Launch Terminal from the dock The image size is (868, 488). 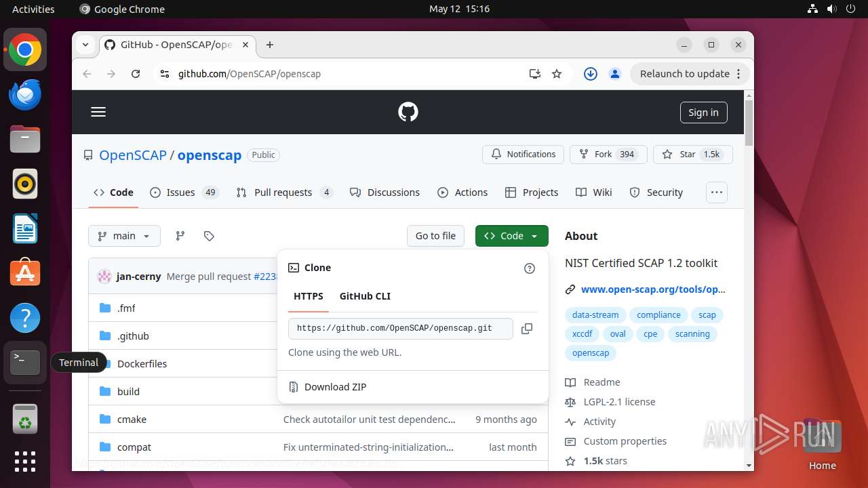click(x=25, y=363)
